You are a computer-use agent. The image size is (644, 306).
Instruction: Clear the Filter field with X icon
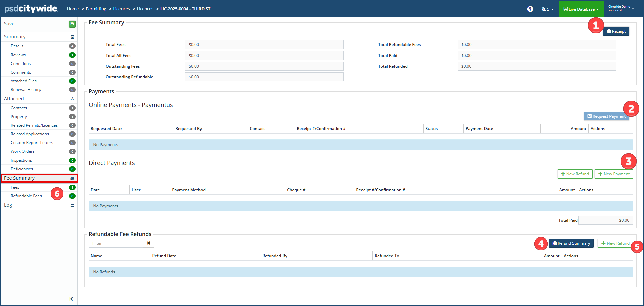click(149, 243)
